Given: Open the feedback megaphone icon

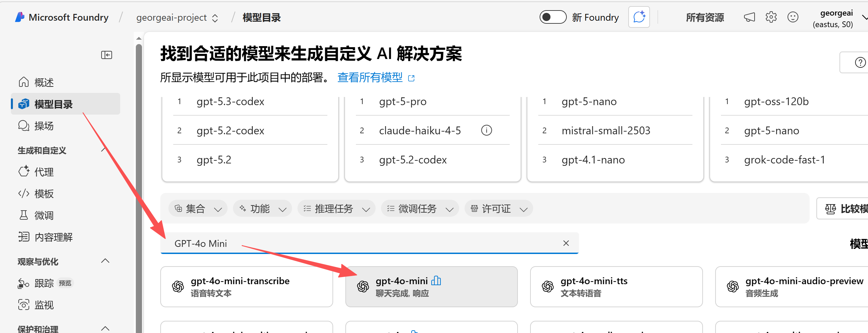Looking at the screenshot, I should (x=749, y=17).
